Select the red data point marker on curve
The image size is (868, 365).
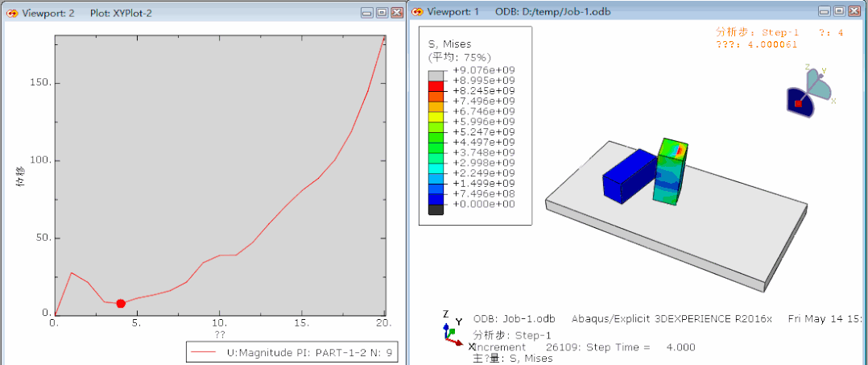click(121, 304)
